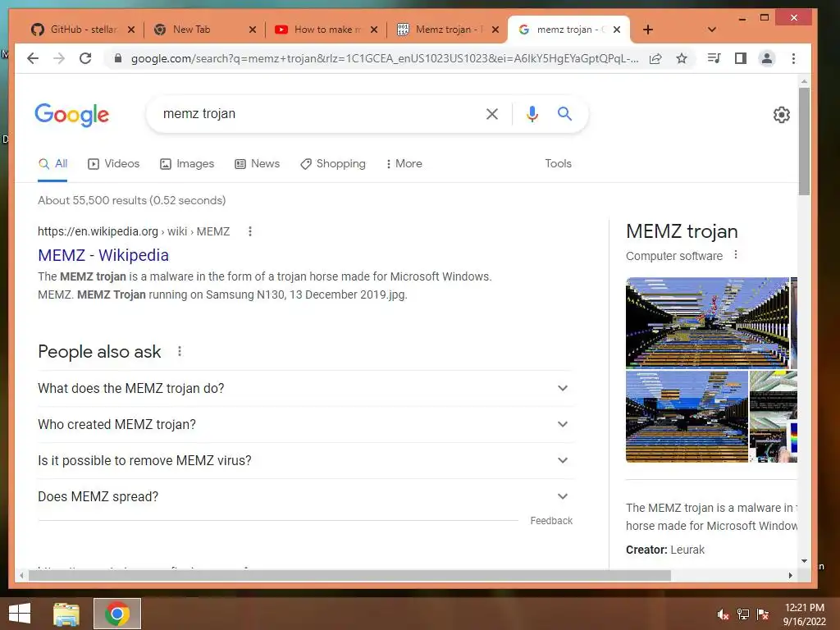Open the Chrome three-dot menu
This screenshot has height=630, width=840.
tap(793, 58)
